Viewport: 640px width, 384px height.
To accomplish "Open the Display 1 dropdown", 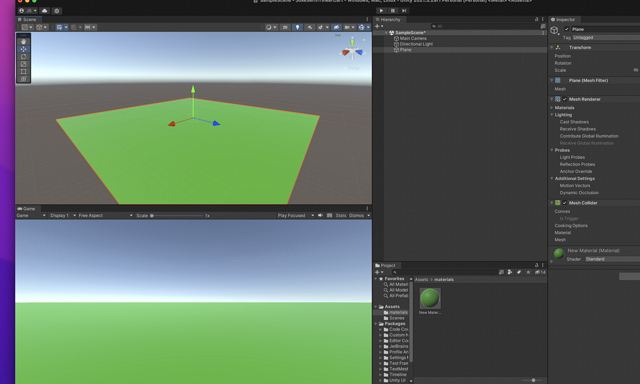I will tap(63, 215).
